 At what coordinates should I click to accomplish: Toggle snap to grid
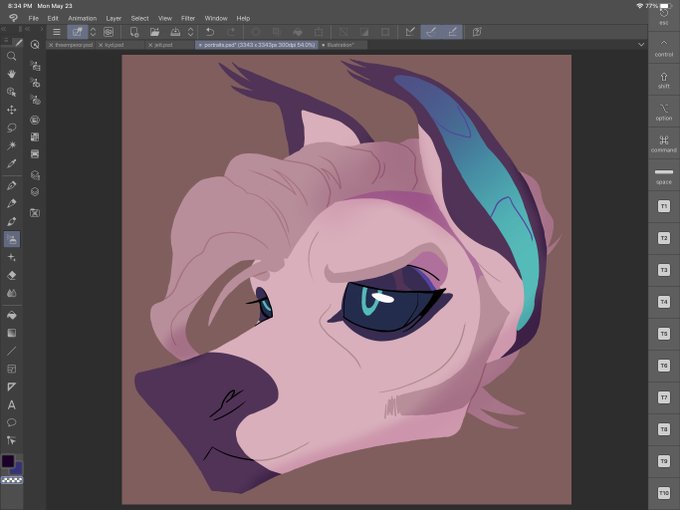point(452,32)
